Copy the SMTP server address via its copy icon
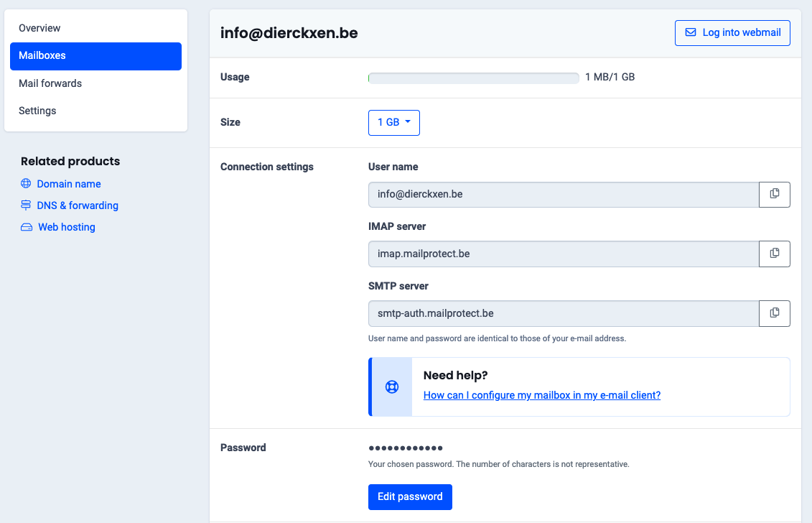 point(774,313)
